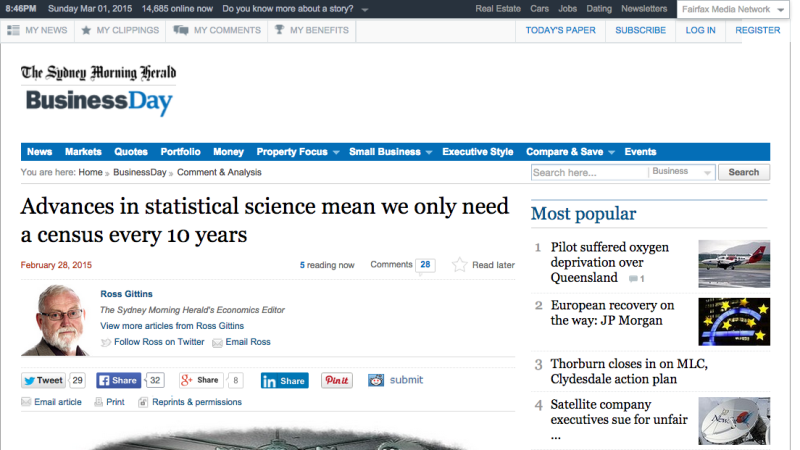Share article on Google Plus
The image size is (800, 450).
202,380
